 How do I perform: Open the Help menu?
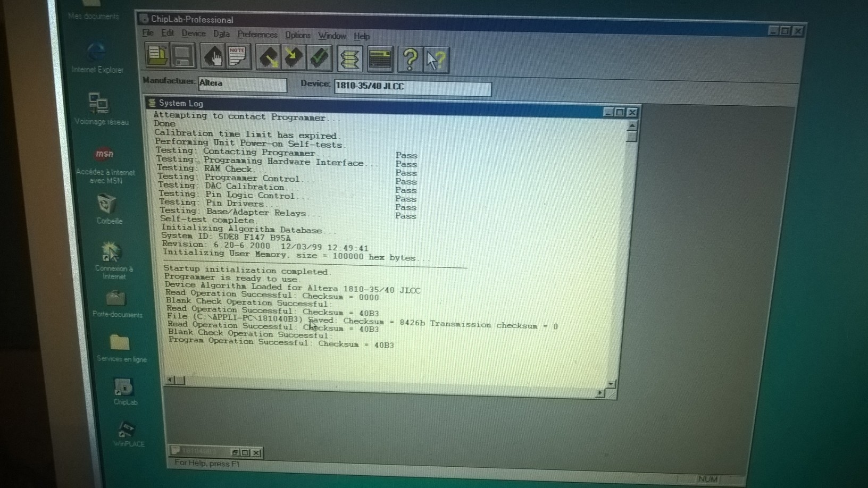pyautogui.click(x=362, y=36)
